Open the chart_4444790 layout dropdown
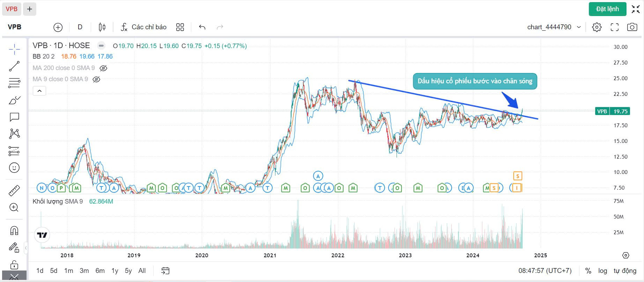The width and height of the screenshot is (644, 282). point(554,27)
